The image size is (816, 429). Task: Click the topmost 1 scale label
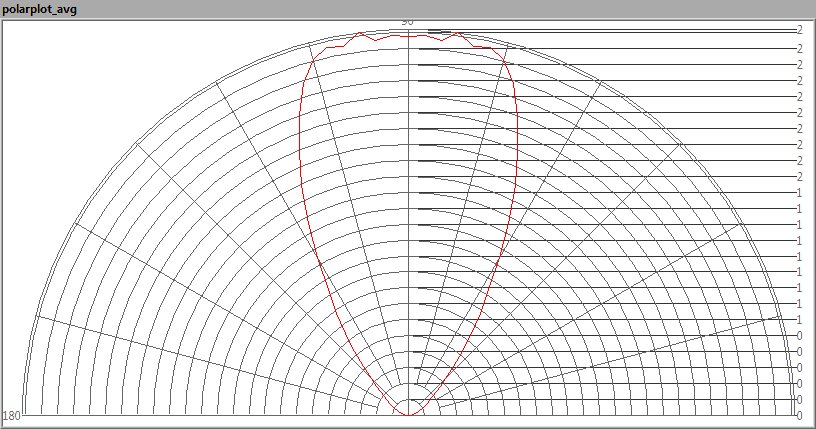pos(799,192)
